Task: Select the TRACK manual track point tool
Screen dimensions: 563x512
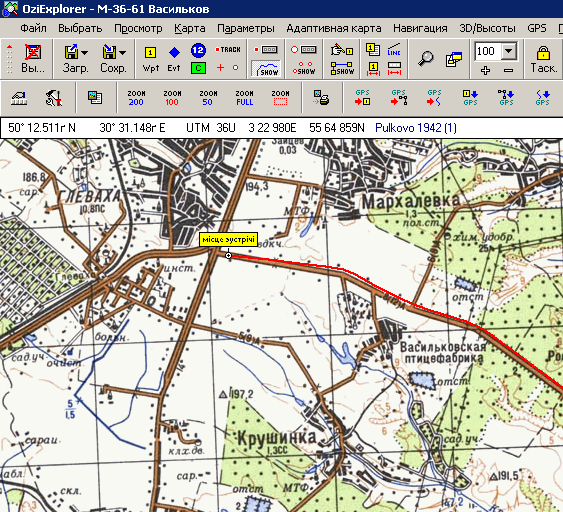Action: pos(228,50)
